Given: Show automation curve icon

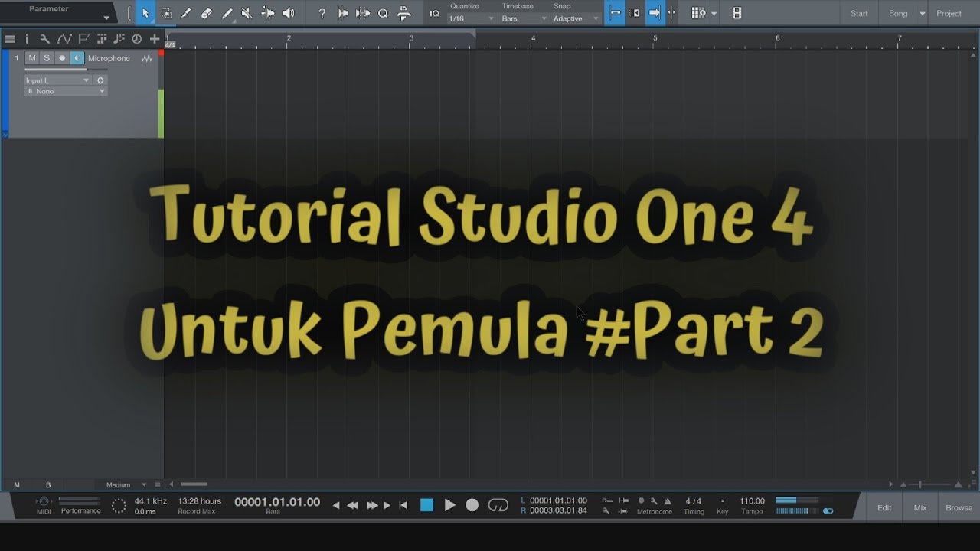Looking at the screenshot, I should point(64,39).
